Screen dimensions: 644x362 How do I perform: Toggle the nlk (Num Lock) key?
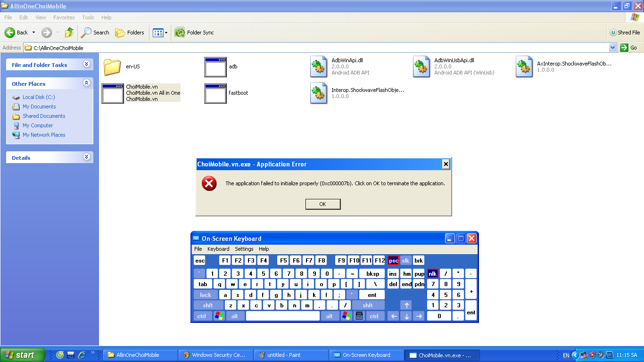[433, 273]
